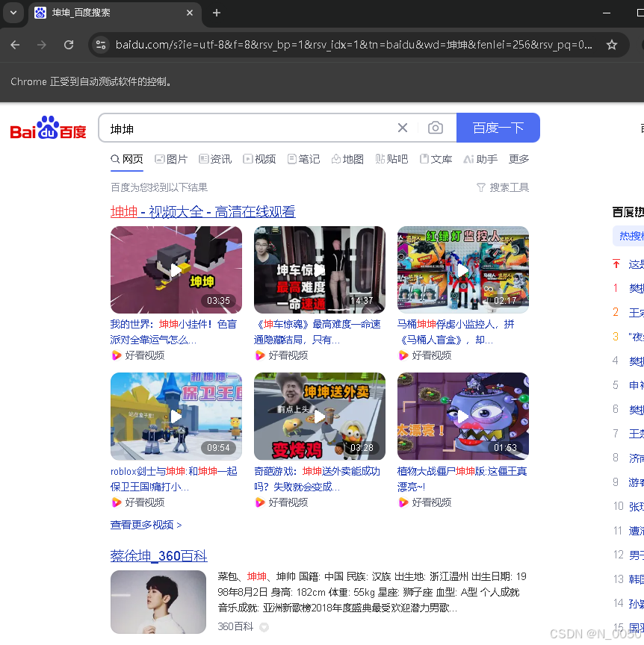Play the 14:37 坤车惊魂 video thumbnail
The width and height of the screenshot is (644, 645).
click(x=320, y=269)
